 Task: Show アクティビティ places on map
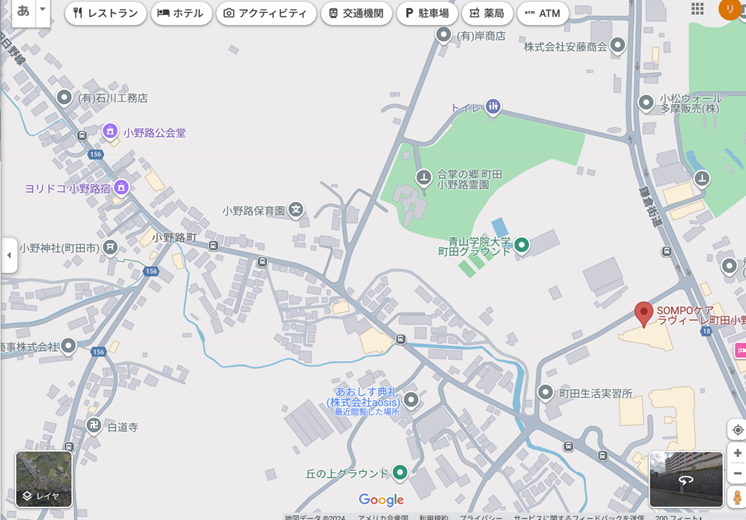point(266,13)
